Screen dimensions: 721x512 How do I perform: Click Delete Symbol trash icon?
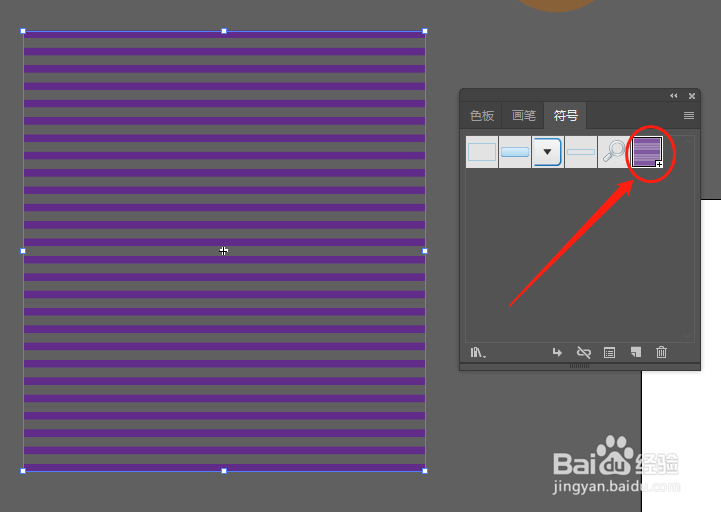tap(661, 352)
